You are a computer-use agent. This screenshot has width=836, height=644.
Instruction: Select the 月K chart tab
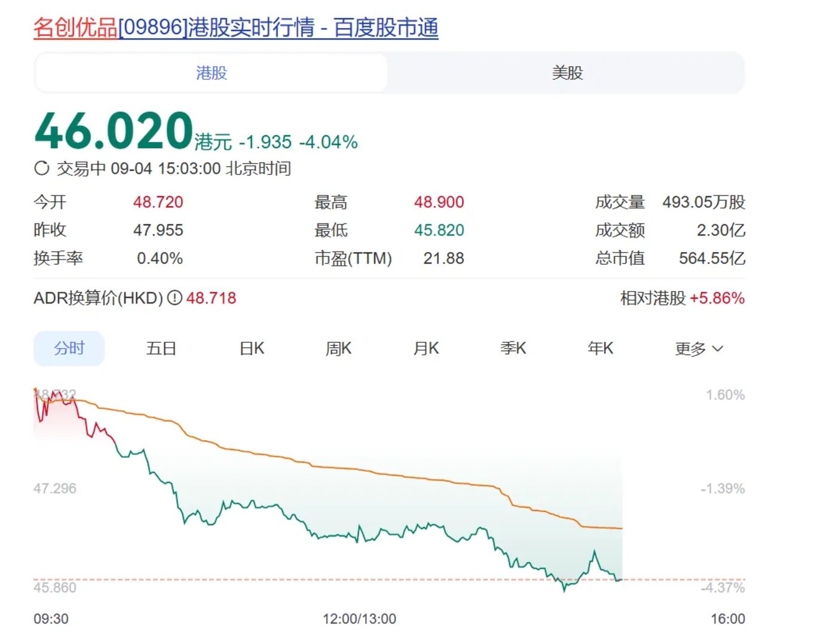(426, 348)
